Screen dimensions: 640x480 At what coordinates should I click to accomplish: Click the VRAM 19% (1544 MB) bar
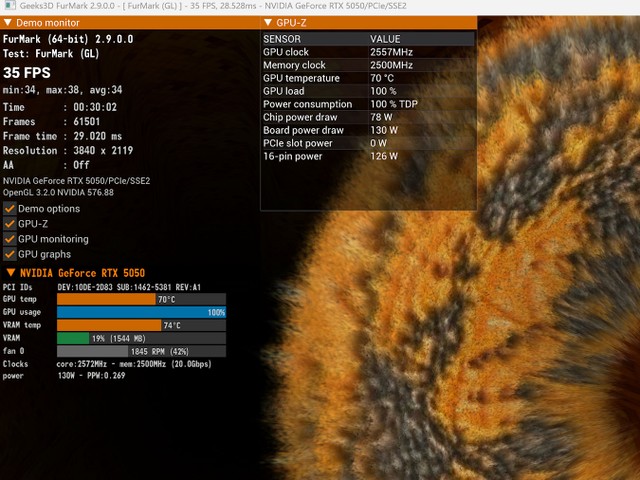click(x=141, y=338)
